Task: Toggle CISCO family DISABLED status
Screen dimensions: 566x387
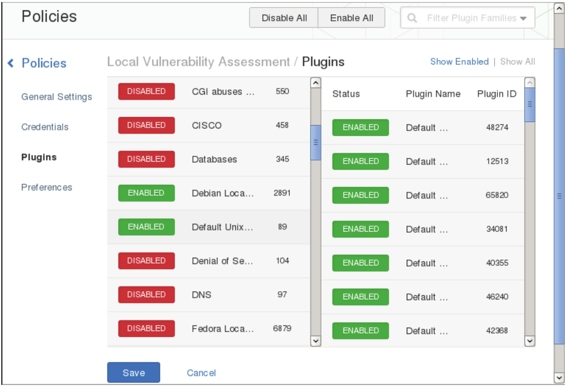Action: click(x=146, y=125)
